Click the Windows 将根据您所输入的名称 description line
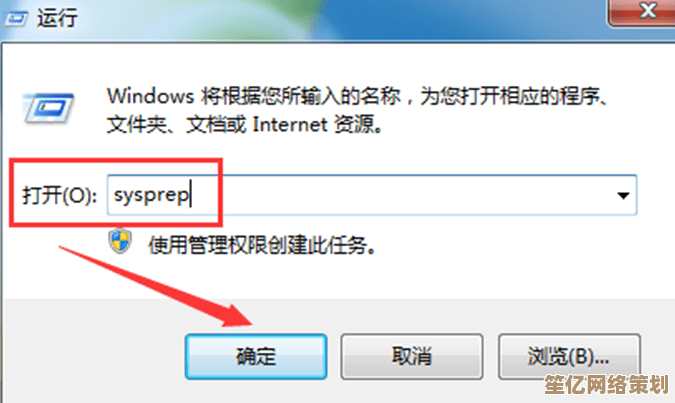This screenshot has height=403, width=675. tap(357, 96)
